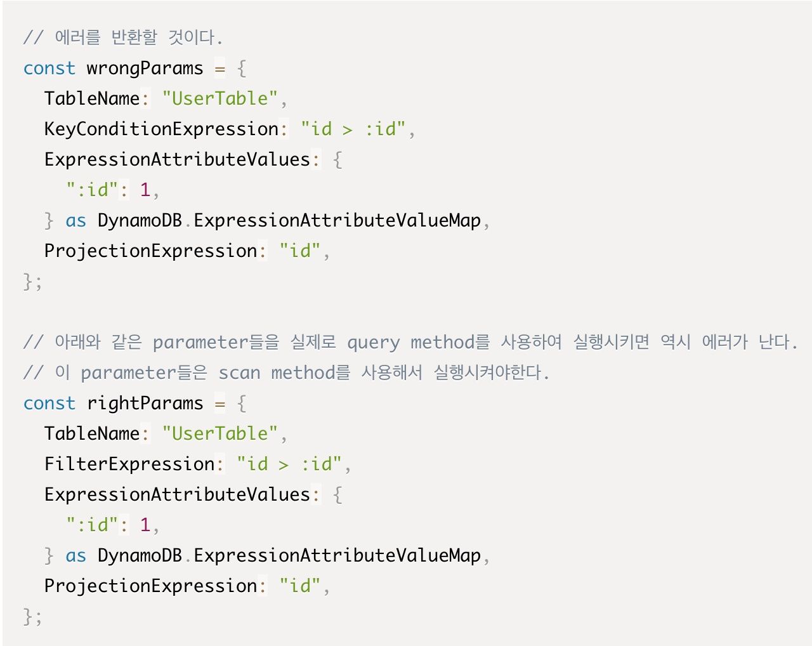Click the second const keyword

click(49, 403)
